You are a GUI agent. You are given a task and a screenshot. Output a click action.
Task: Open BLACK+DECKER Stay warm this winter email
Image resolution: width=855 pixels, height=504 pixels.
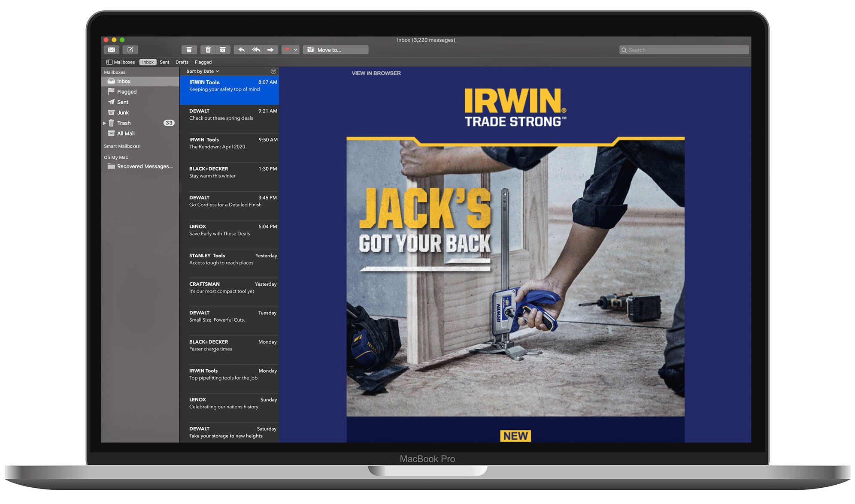(229, 177)
